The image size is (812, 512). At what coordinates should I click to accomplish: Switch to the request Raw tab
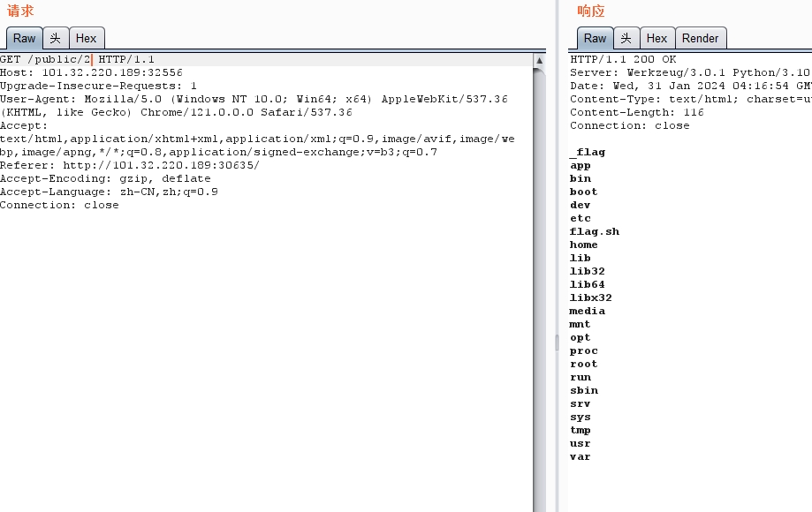pyautogui.click(x=24, y=38)
